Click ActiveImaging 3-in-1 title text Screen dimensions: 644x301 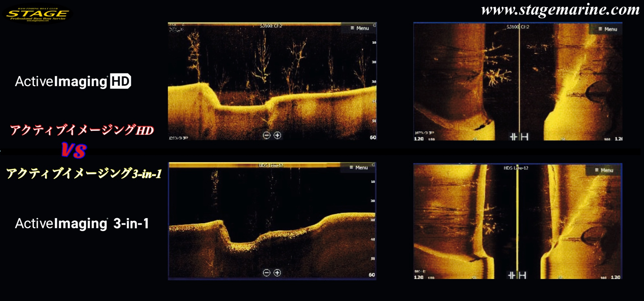coord(82,223)
